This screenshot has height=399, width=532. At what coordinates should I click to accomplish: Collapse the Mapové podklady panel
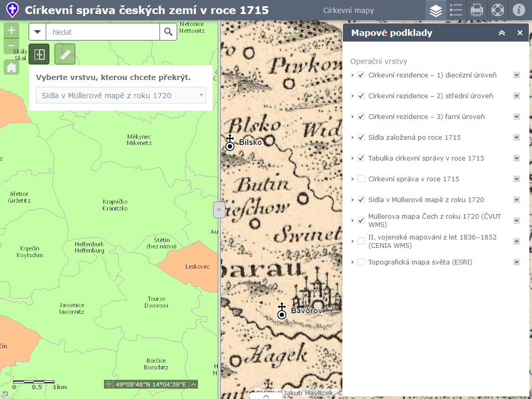pyautogui.click(x=502, y=33)
